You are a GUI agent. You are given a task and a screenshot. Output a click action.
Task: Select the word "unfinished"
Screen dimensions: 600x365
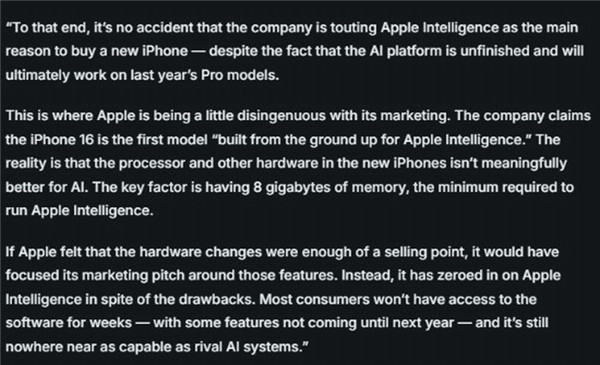click(495, 51)
